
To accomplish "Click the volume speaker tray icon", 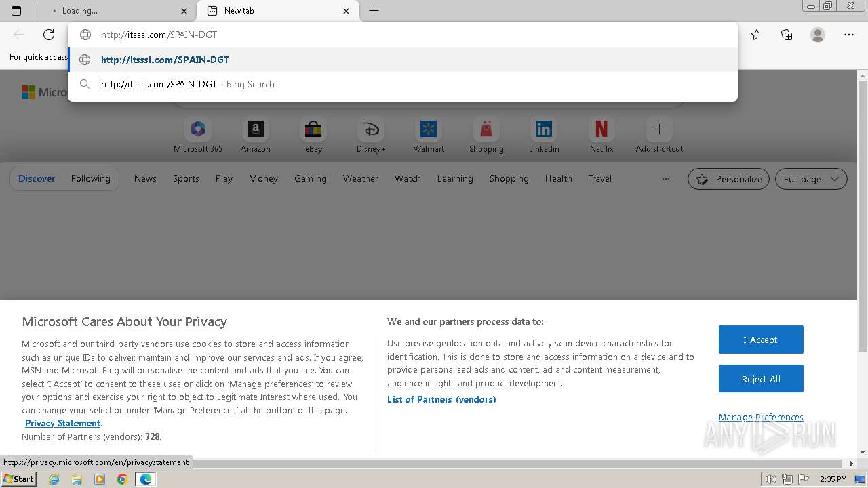I will pyautogui.click(x=772, y=479).
